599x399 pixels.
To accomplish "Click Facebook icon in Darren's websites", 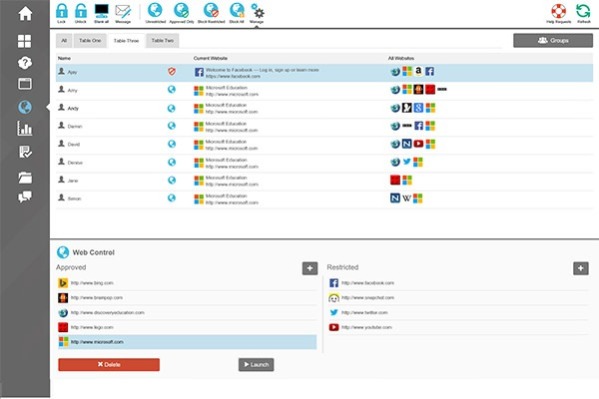I will [419, 126].
